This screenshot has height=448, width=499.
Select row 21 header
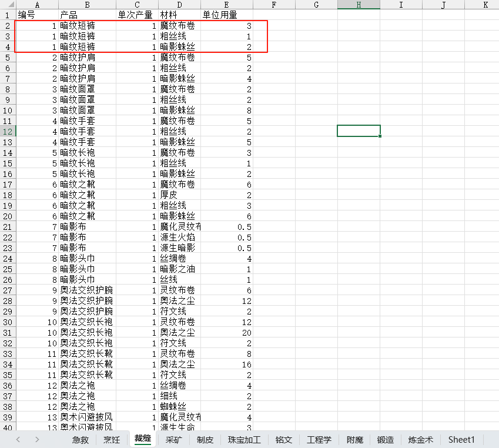pyautogui.click(x=8, y=227)
